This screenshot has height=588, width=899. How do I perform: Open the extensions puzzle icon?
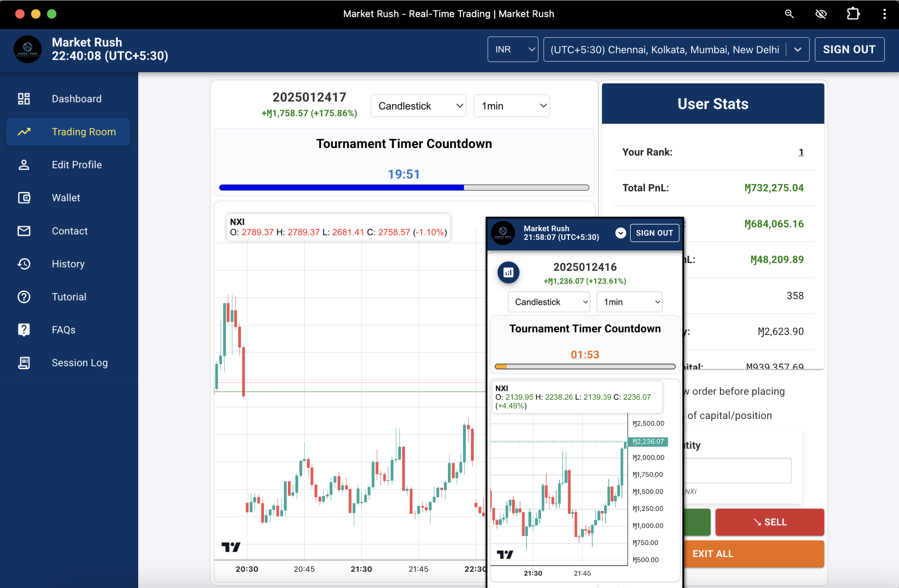tap(853, 14)
